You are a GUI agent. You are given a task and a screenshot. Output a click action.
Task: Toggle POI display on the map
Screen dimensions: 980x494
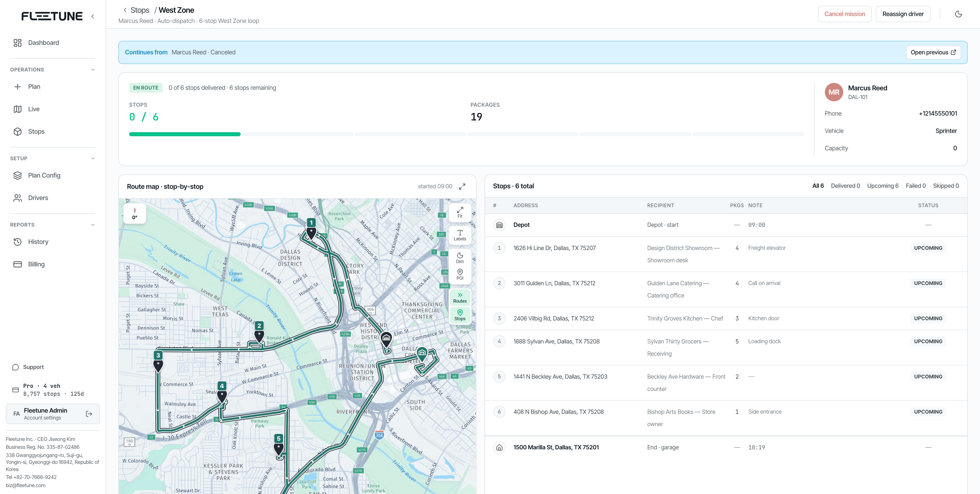460,275
